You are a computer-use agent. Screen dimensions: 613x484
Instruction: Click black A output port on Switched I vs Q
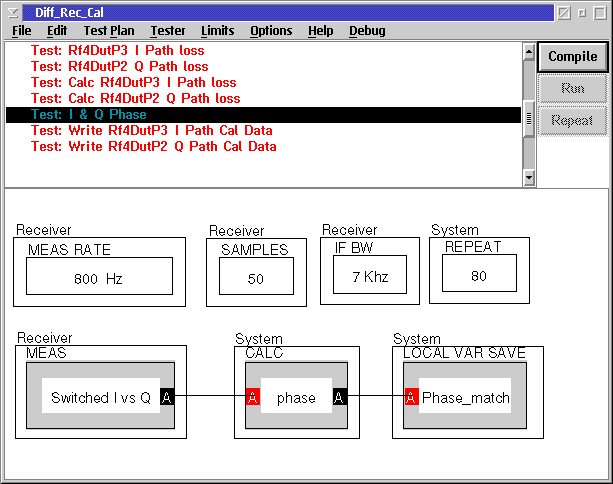click(x=167, y=396)
